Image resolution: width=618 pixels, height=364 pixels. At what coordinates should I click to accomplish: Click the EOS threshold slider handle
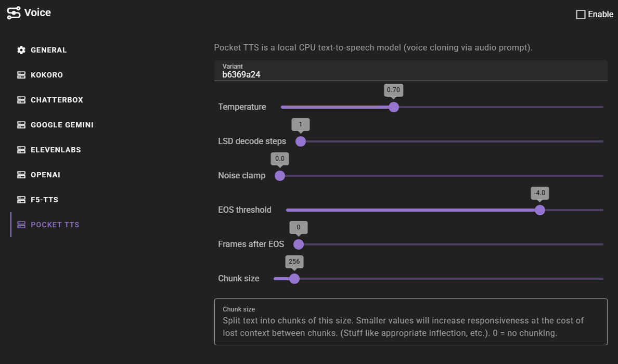click(x=540, y=210)
